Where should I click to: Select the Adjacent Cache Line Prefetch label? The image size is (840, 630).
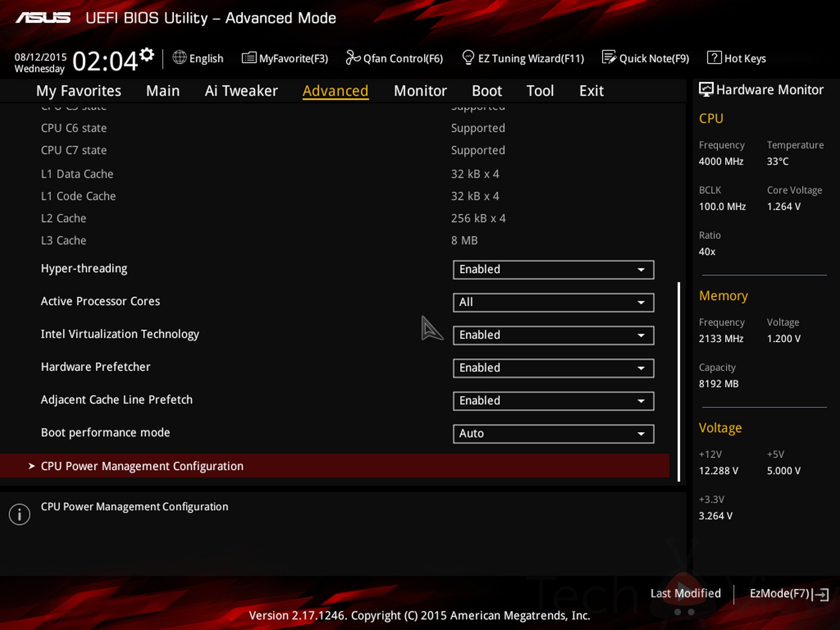pos(117,400)
